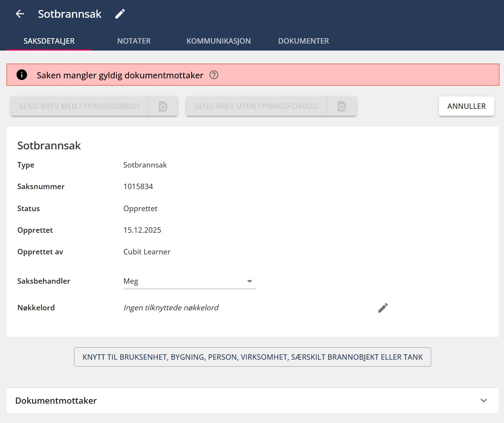Click the Type value Sotbrannsak

tap(145, 165)
